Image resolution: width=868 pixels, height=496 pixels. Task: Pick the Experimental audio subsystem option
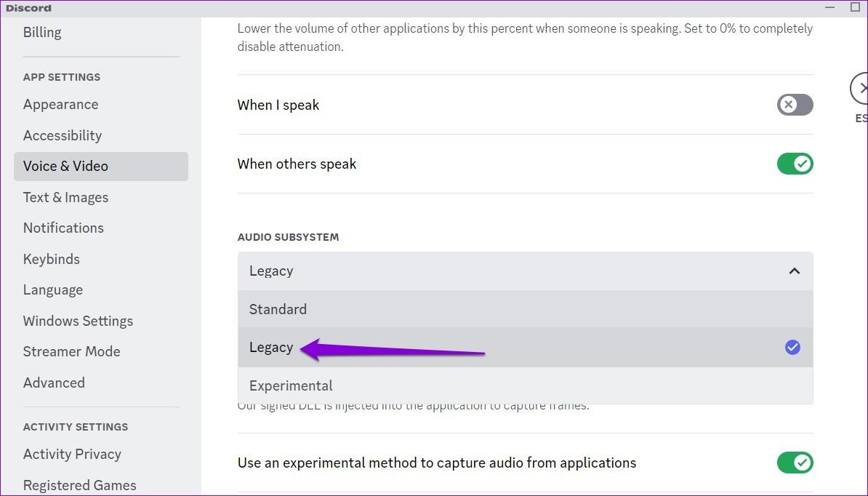[x=291, y=385]
